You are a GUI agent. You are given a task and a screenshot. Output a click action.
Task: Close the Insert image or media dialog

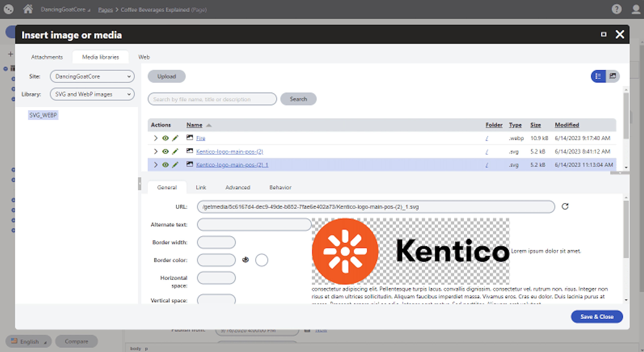point(620,34)
